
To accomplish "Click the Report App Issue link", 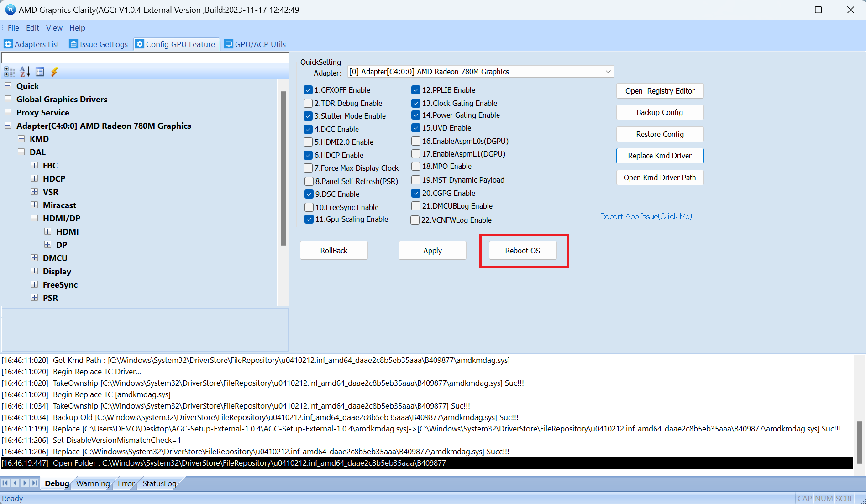I will [x=646, y=216].
